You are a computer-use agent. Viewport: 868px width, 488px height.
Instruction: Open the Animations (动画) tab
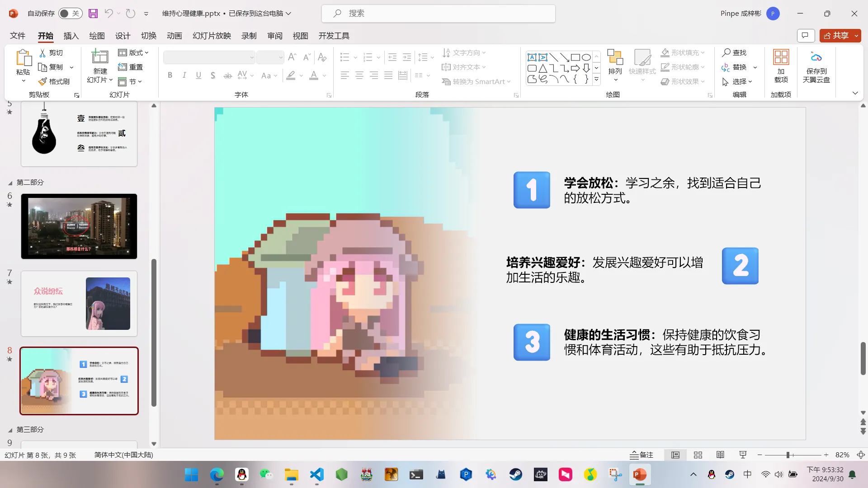click(174, 36)
